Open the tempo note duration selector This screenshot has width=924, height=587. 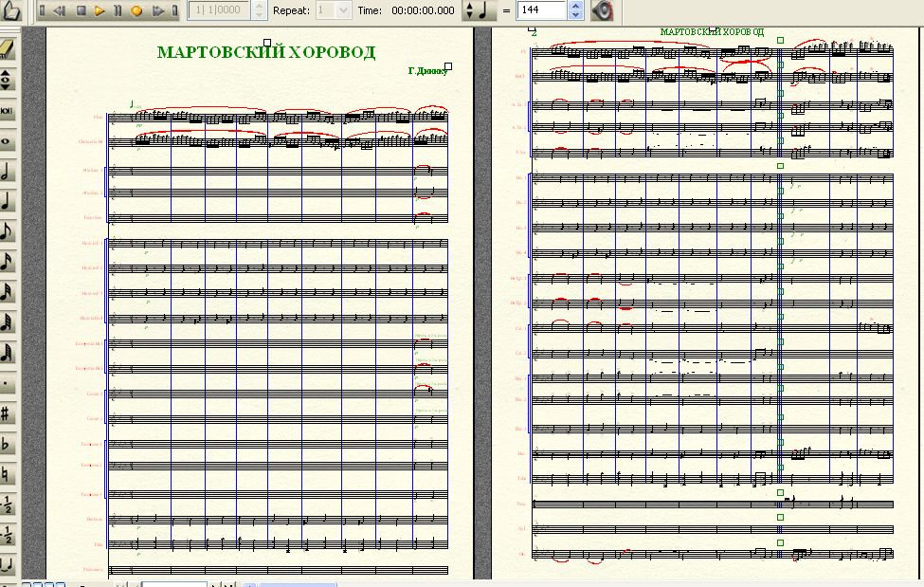pos(478,10)
